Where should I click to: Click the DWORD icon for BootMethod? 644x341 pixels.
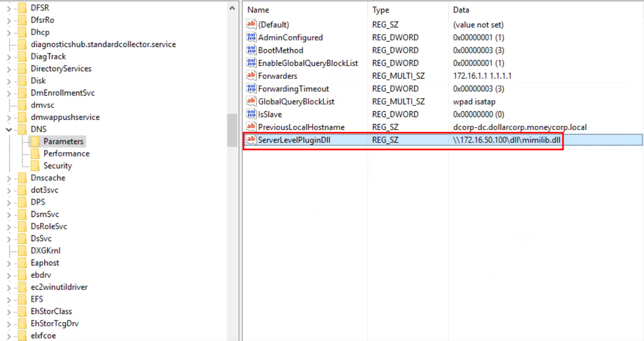coord(251,50)
